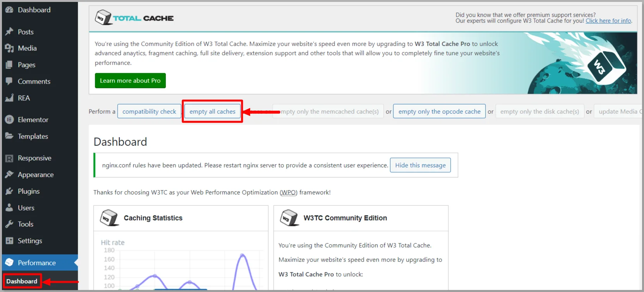The image size is (644, 292).
Task: Click the Templates folder icon
Action: click(x=9, y=136)
